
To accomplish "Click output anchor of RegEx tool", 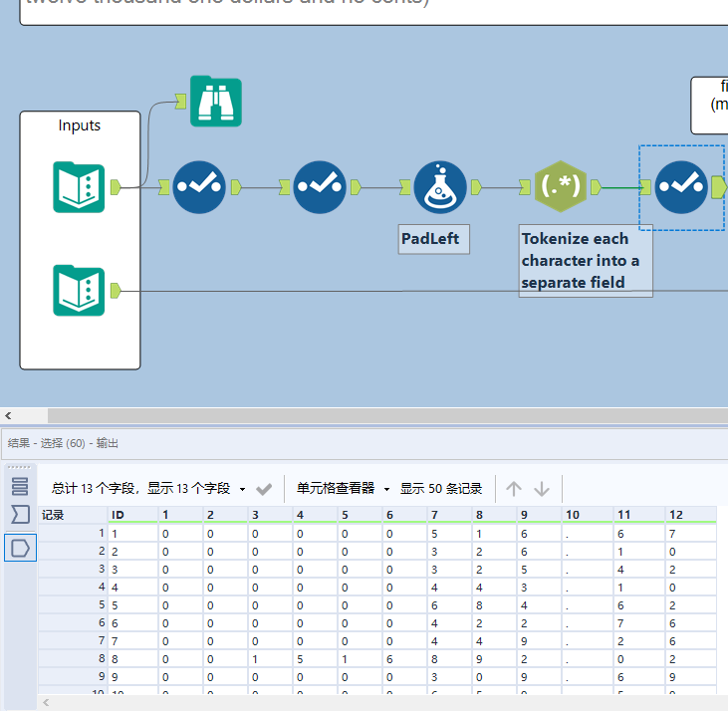I will (597, 187).
